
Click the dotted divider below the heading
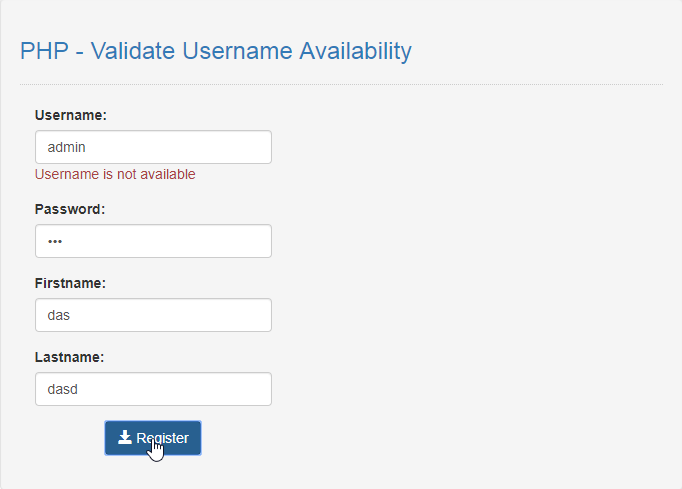coord(341,84)
